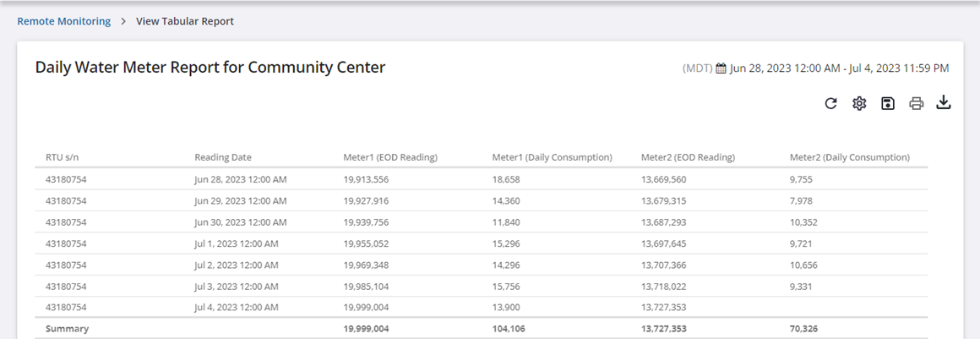Sort by Reading Date column header
The height and width of the screenshot is (339, 980).
[x=223, y=157]
